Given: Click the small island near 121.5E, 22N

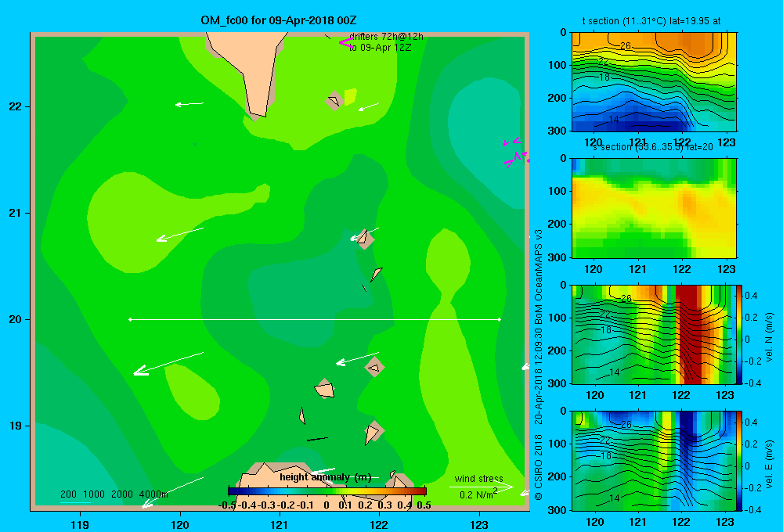Looking at the screenshot, I should coord(334,101).
